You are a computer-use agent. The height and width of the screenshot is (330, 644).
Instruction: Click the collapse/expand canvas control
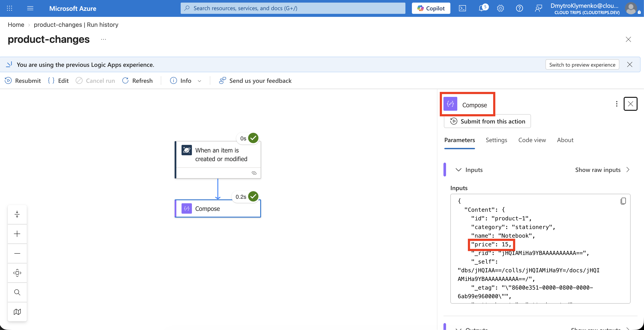pos(17,214)
